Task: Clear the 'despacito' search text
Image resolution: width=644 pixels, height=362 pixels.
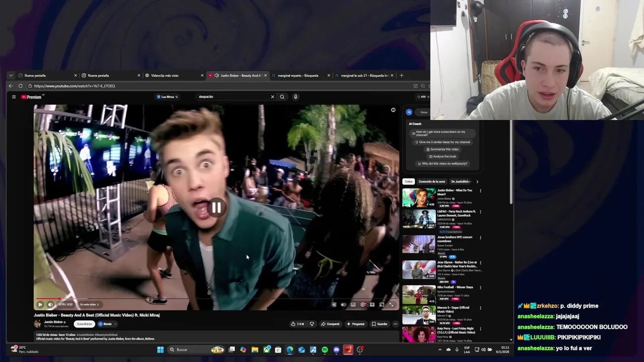Action: pyautogui.click(x=272, y=97)
